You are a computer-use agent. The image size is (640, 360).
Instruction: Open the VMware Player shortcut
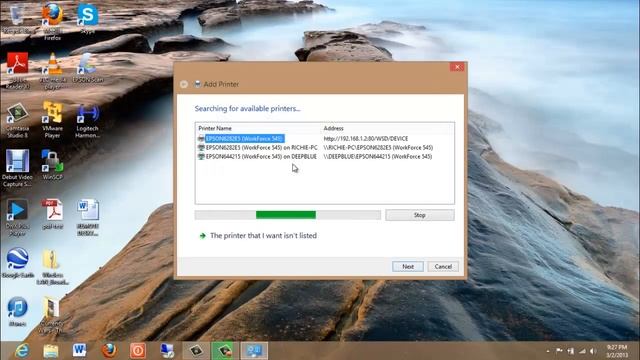click(53, 120)
